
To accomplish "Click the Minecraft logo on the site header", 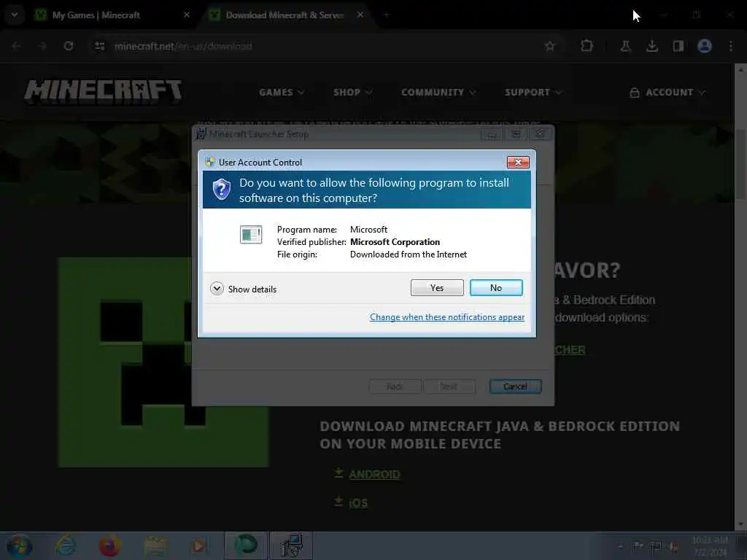I will click(104, 91).
